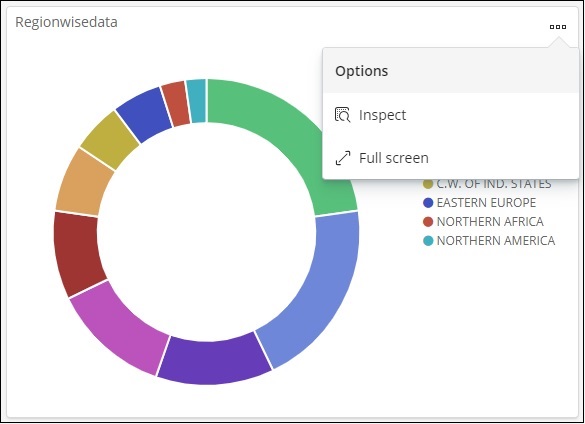Click the EASTERN EUROPE legend label
The image size is (585, 424).
[486, 203]
